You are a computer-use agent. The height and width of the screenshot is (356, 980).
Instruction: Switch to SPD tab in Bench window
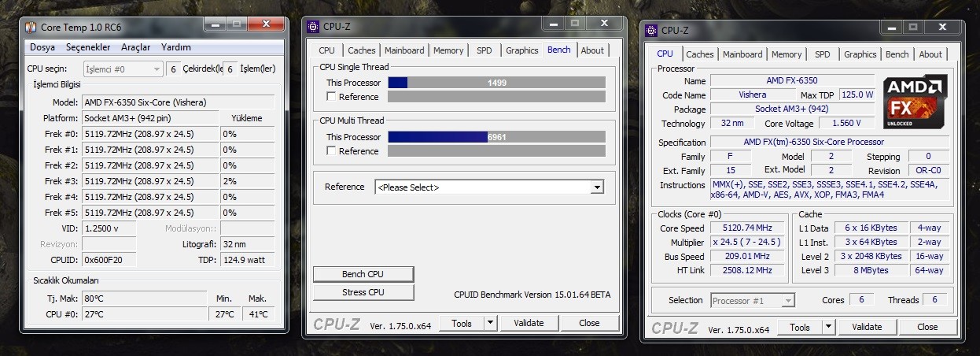pos(484,50)
